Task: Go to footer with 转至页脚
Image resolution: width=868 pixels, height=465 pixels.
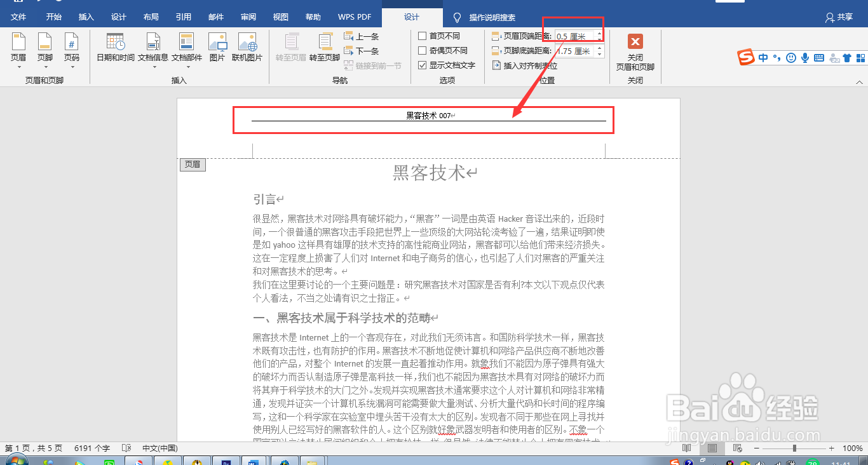Action: point(325,48)
